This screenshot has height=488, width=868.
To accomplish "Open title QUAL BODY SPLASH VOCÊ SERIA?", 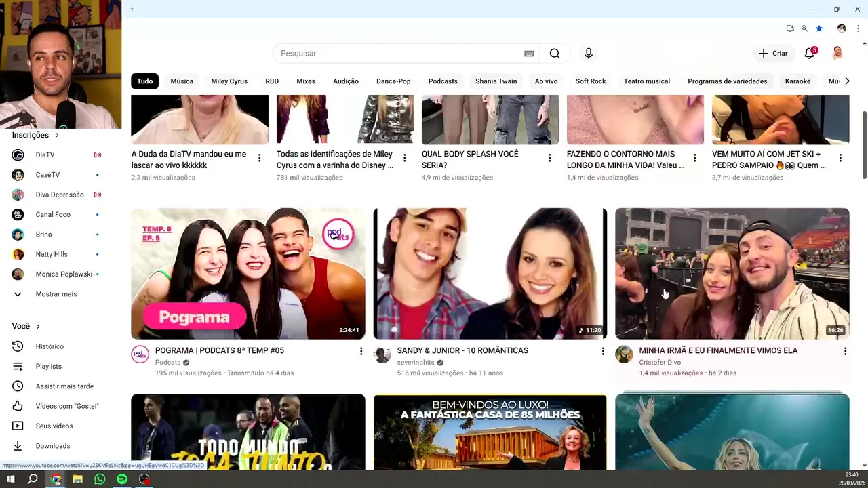I will click(x=470, y=159).
